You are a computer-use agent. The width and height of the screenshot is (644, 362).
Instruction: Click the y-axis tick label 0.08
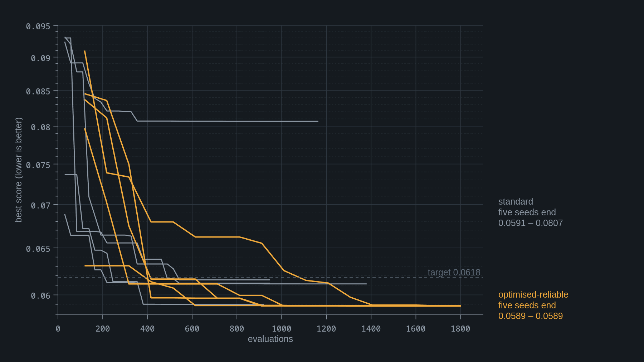[x=40, y=127]
